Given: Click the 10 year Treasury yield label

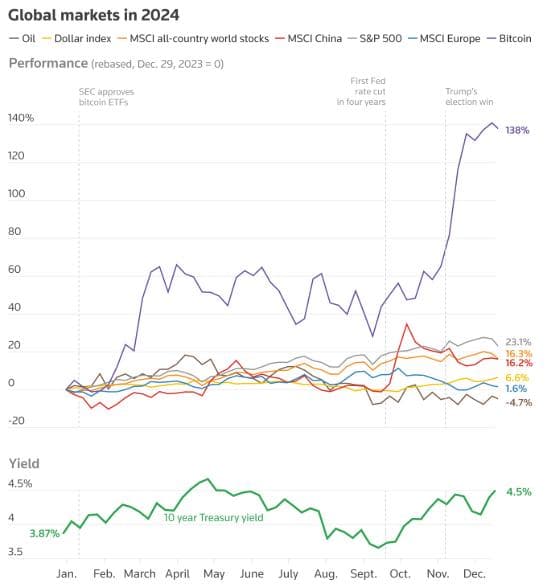Looking at the screenshot, I should [214, 517].
